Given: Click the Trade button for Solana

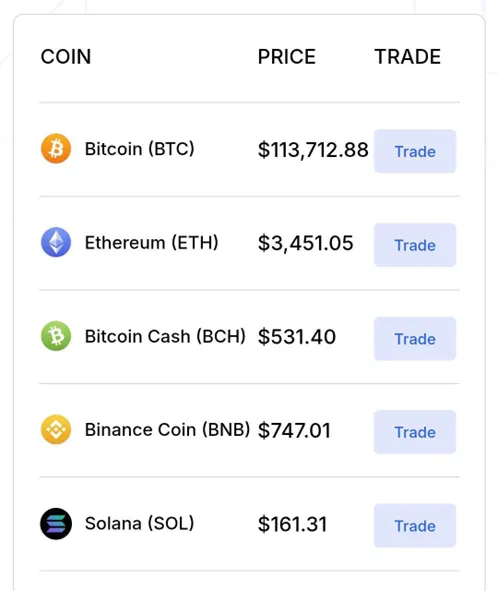Looking at the screenshot, I should click(415, 526).
